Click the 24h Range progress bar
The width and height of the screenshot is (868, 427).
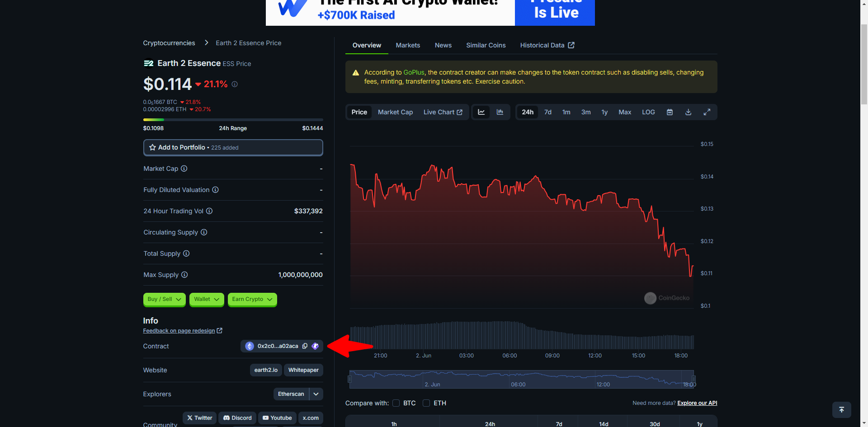(x=233, y=120)
